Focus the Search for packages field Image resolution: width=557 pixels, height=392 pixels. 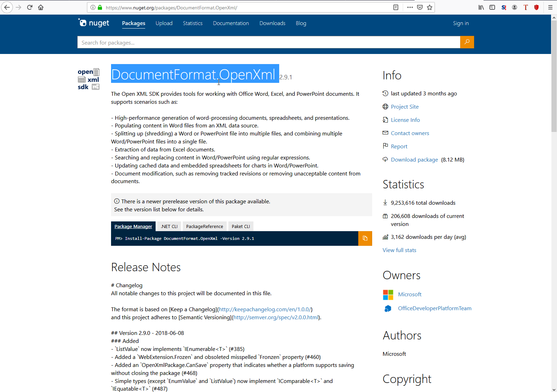(269, 42)
